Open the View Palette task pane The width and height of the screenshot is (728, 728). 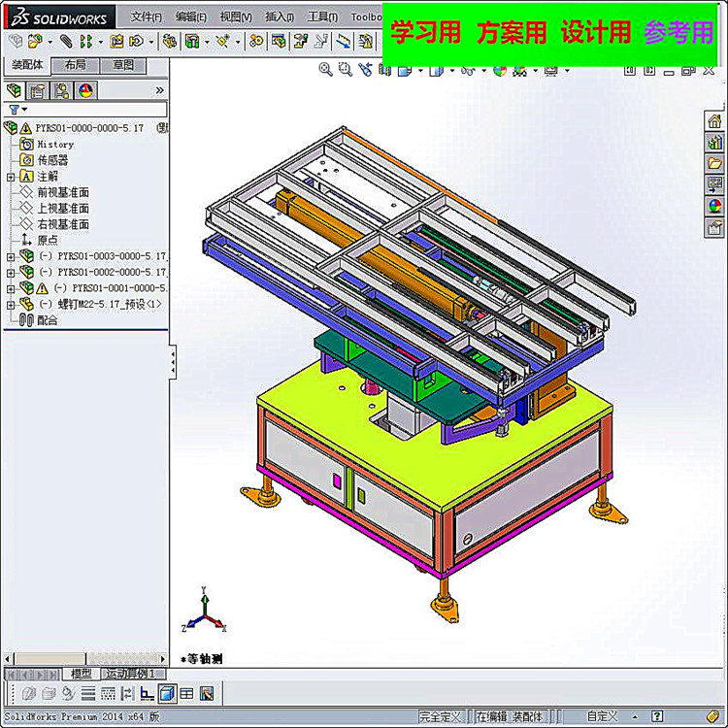(714, 185)
